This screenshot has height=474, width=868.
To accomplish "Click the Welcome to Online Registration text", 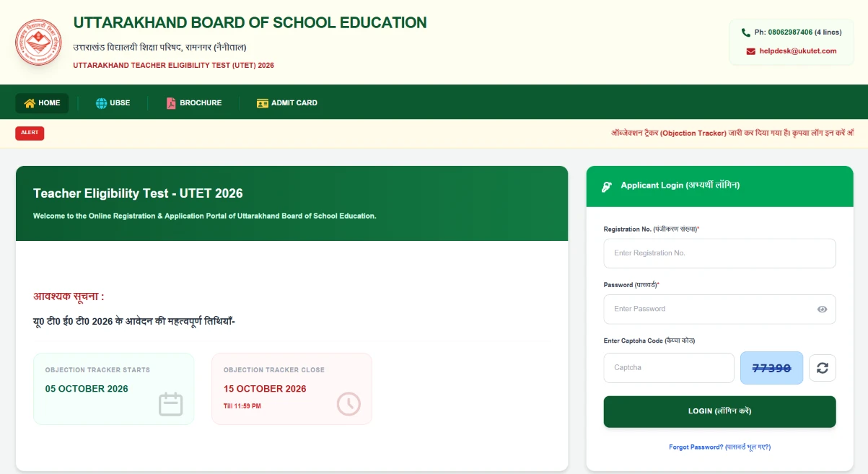I will click(204, 216).
